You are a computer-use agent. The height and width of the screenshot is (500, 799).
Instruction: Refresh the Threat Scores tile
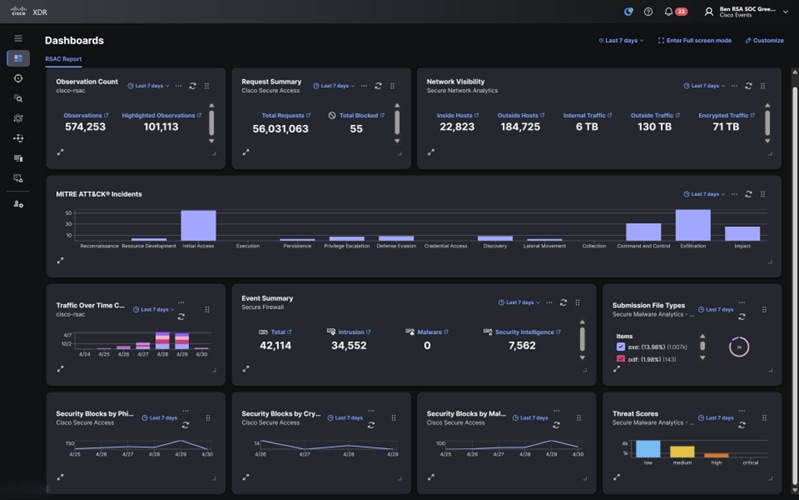pyautogui.click(x=742, y=425)
